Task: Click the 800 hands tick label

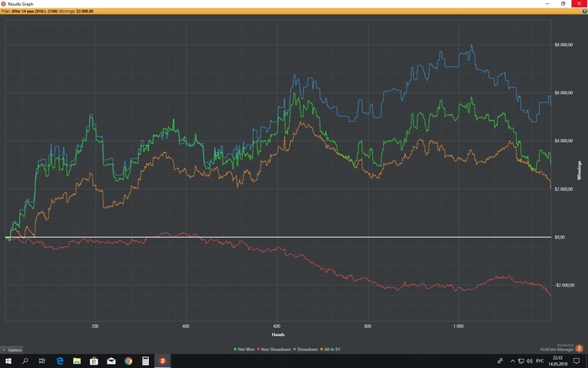Action: [368, 326]
